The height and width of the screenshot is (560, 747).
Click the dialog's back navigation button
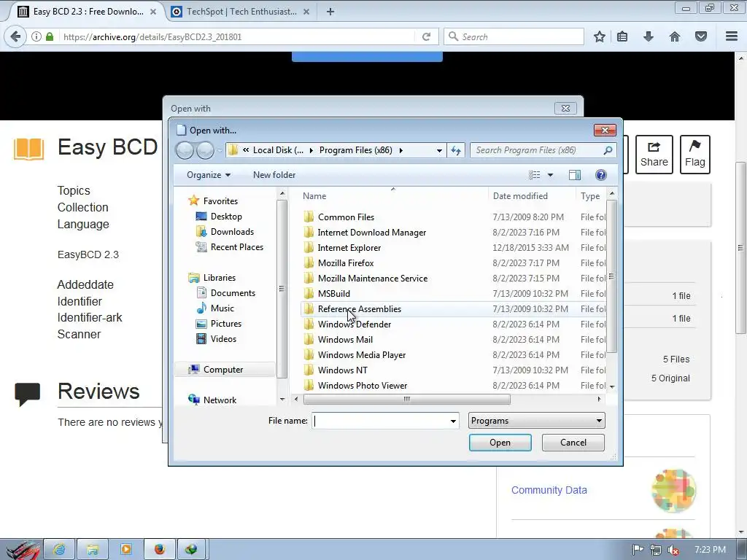point(185,150)
